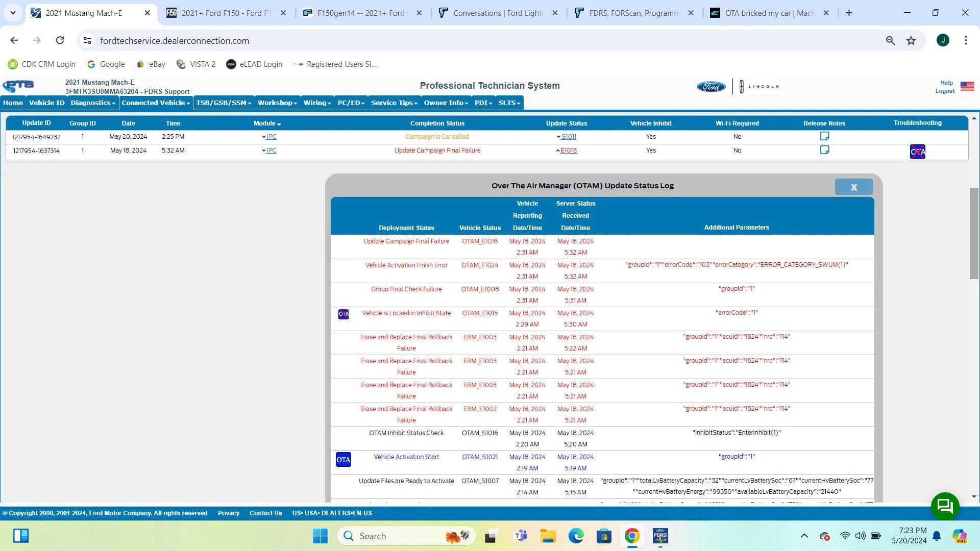The height and width of the screenshot is (551, 980).
Task: Open the Vehicle ID menu item
Action: (46, 103)
